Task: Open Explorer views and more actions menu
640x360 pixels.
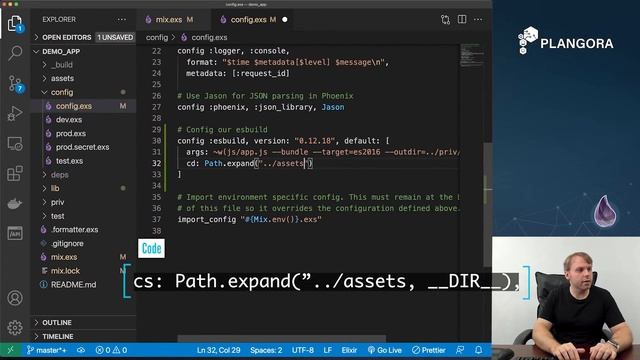Action: click(122, 19)
